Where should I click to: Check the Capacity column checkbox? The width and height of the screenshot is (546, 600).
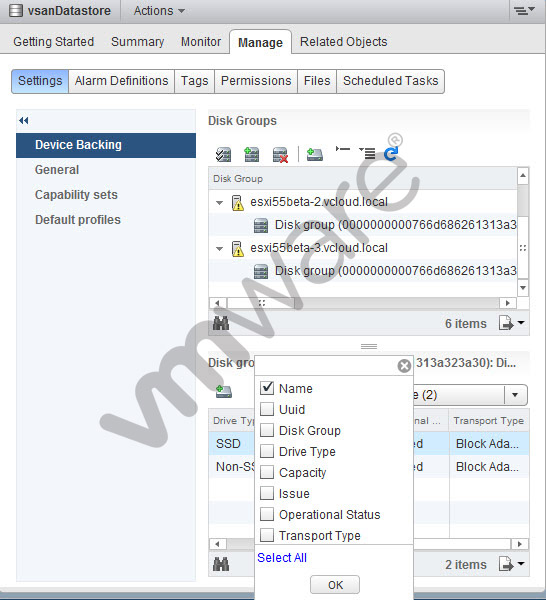click(267, 472)
